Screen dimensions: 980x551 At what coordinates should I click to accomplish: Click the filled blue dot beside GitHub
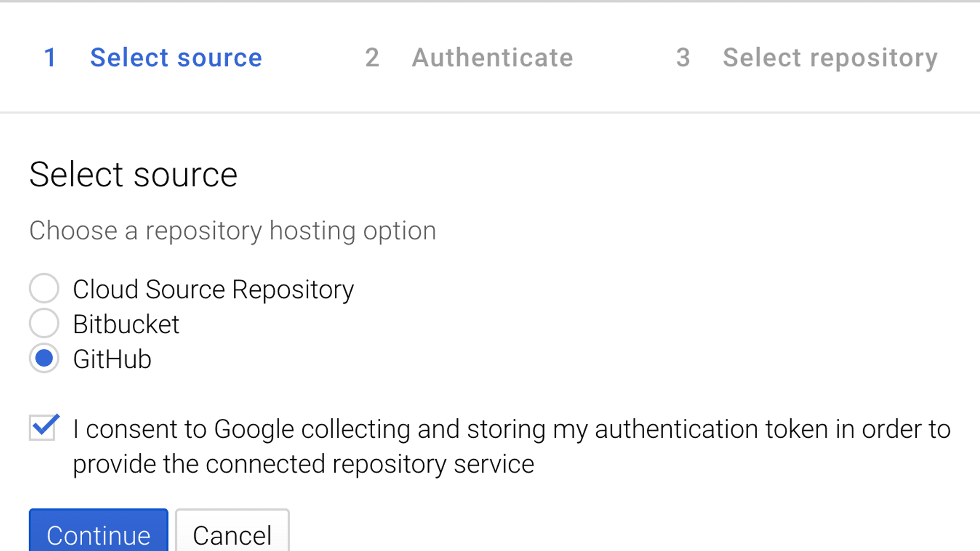pyautogui.click(x=44, y=358)
